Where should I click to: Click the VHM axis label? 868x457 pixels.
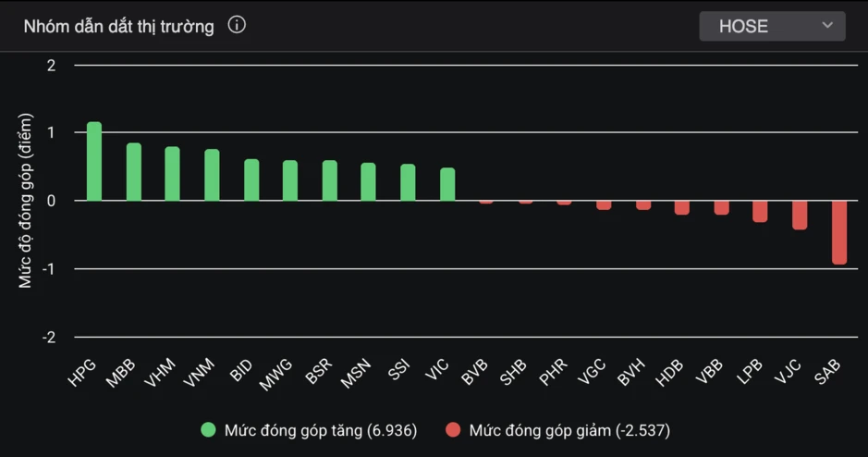point(160,373)
